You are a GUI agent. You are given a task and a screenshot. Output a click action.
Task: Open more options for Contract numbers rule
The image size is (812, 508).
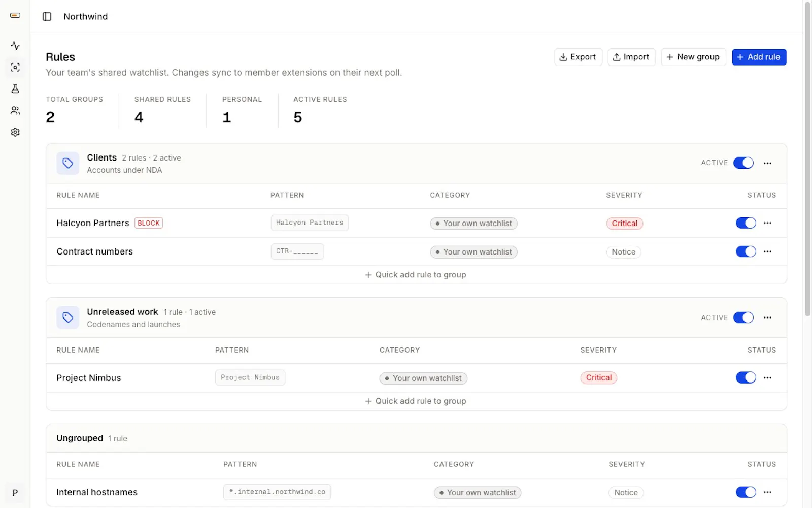click(767, 251)
